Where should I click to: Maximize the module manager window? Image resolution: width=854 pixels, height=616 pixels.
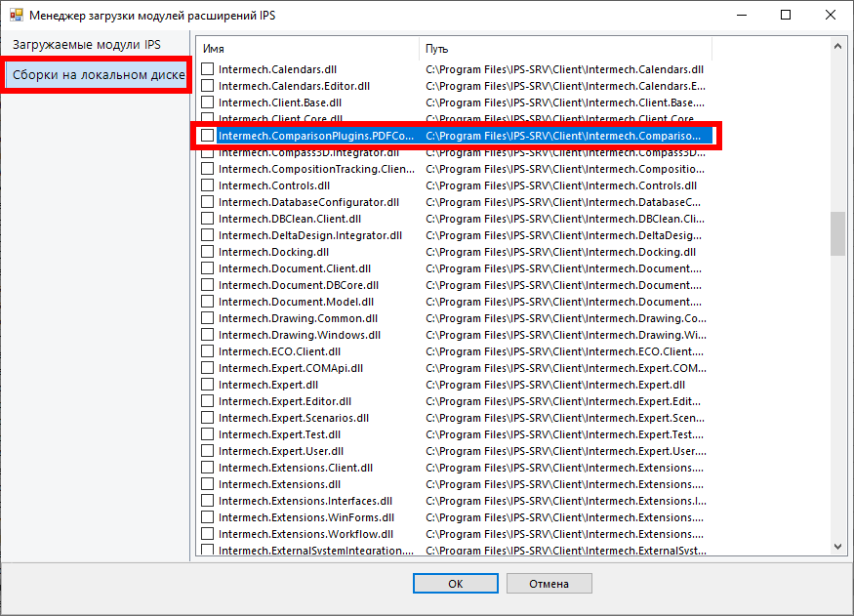point(786,16)
